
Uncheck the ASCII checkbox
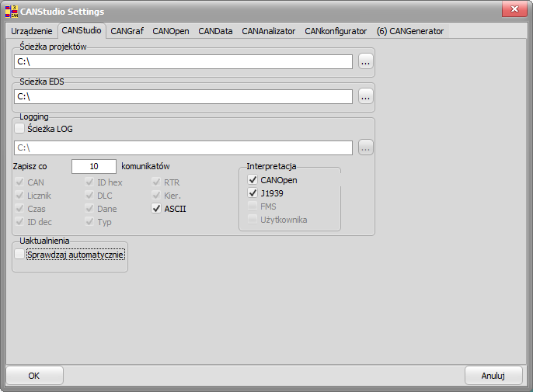[156, 209]
